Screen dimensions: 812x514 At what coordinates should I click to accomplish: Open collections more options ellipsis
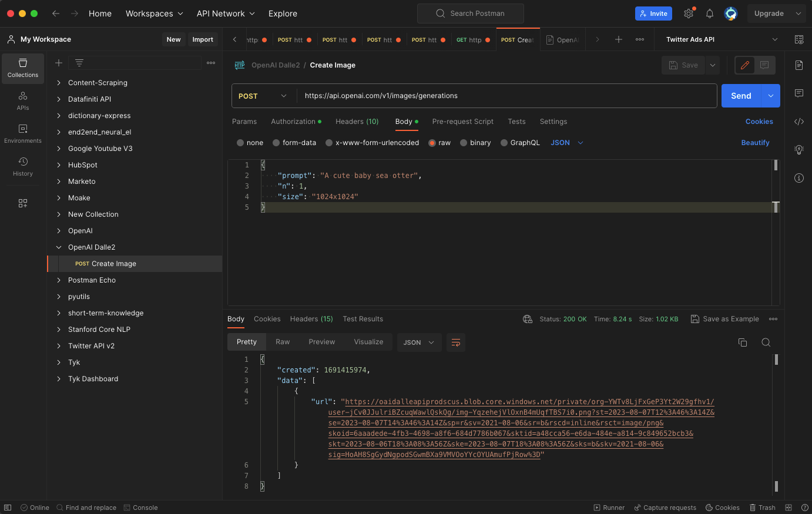coord(211,63)
